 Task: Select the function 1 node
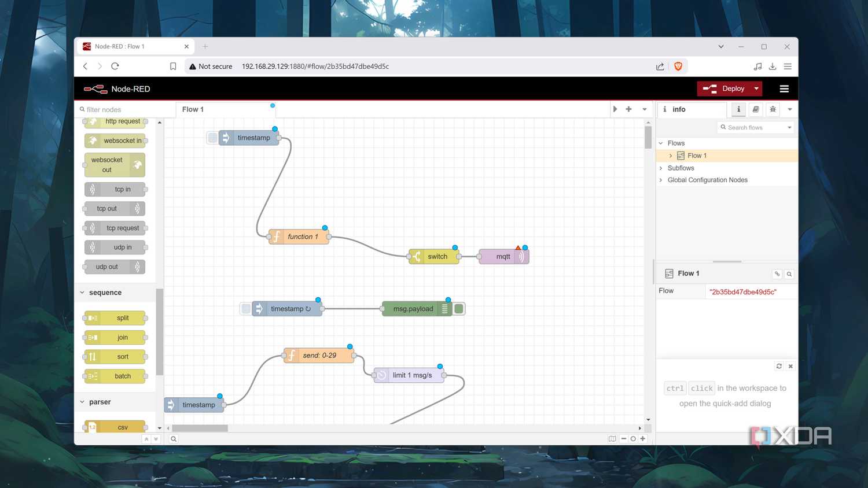299,236
